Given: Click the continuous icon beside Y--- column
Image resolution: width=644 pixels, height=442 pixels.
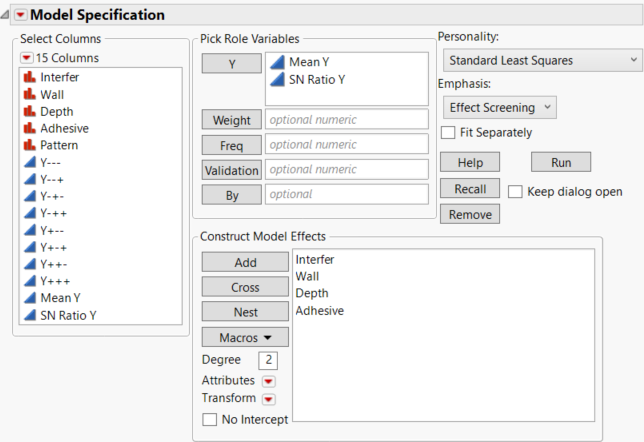Looking at the screenshot, I should pyautogui.click(x=30, y=162).
